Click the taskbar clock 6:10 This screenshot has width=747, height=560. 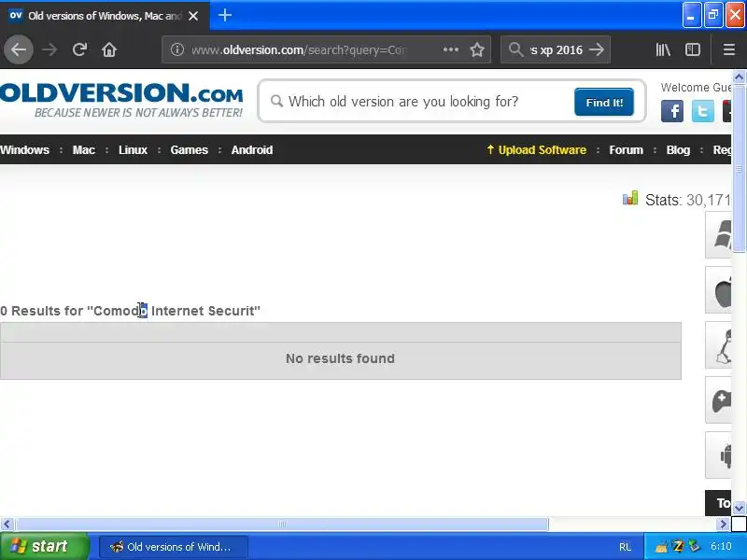(x=721, y=546)
